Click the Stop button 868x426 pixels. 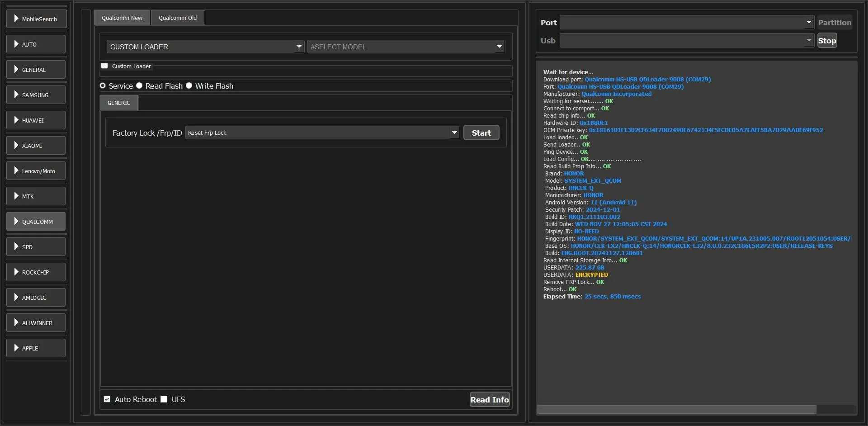[x=827, y=40]
